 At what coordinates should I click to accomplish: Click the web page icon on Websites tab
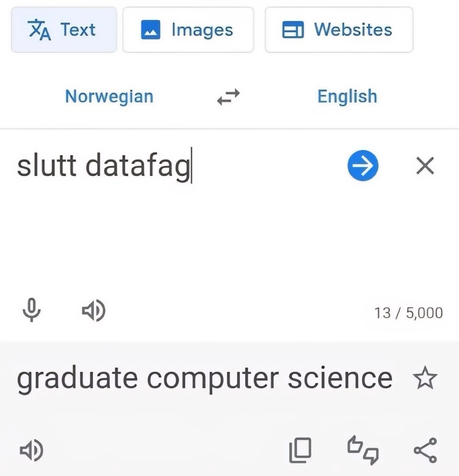(293, 30)
